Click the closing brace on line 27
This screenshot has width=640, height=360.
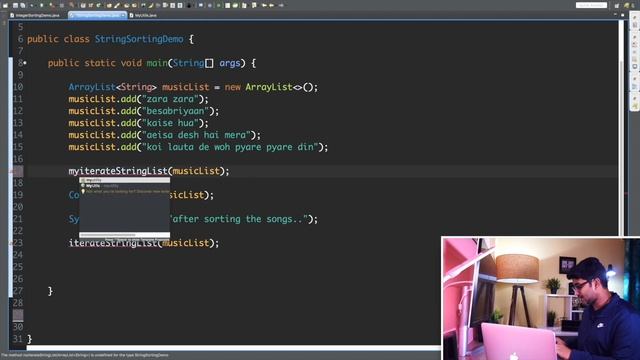50,291
